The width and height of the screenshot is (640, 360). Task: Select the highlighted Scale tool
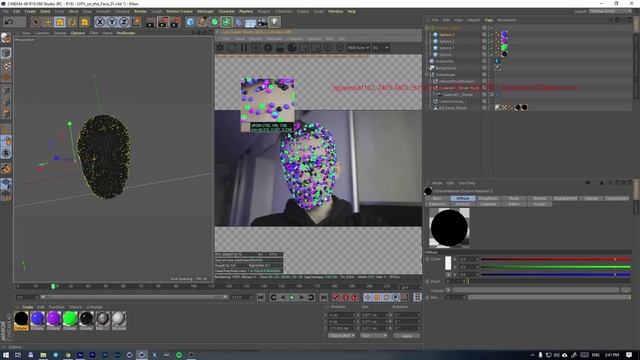(60, 22)
